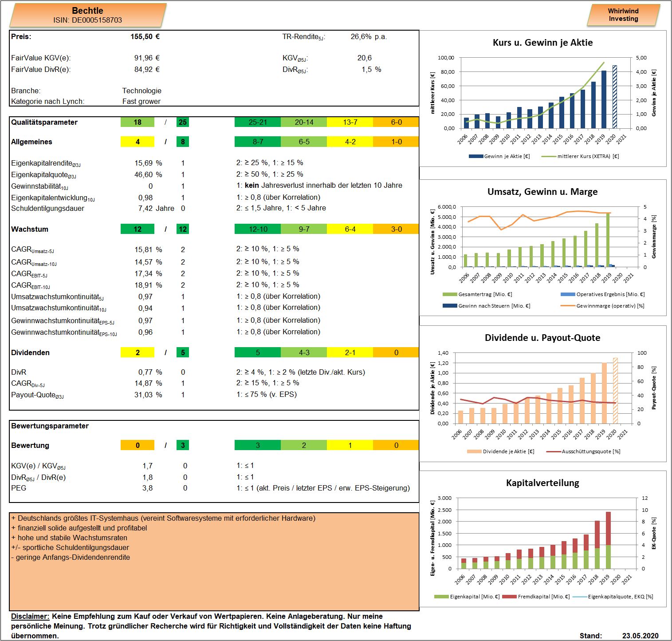Click the Bechtle company title banner
The image size is (672, 641).
88,15
